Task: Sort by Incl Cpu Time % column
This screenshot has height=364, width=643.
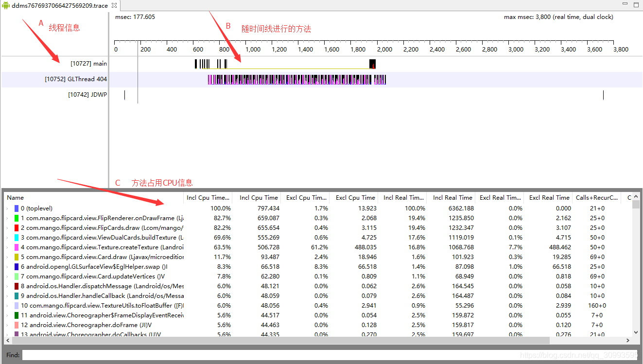Action: point(208,198)
